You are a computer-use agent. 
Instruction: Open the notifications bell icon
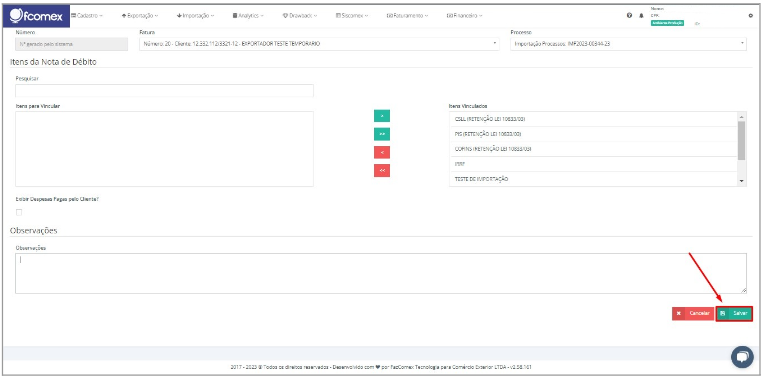pyautogui.click(x=641, y=16)
